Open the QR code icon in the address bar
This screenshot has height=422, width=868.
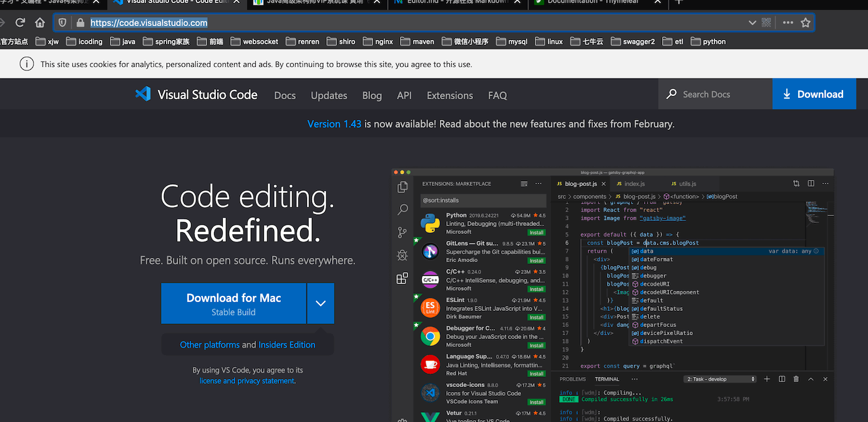(766, 22)
